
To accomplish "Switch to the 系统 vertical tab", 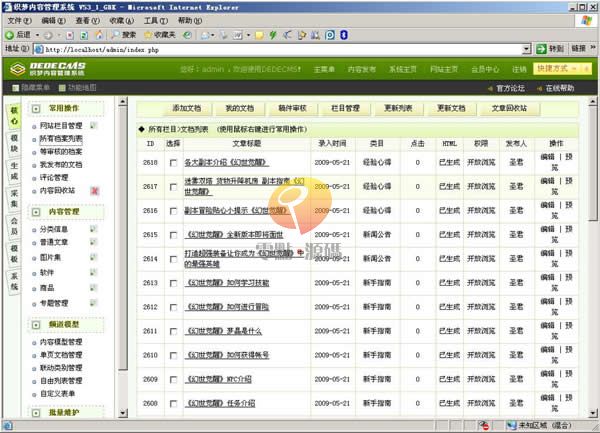I will pyautogui.click(x=14, y=281).
